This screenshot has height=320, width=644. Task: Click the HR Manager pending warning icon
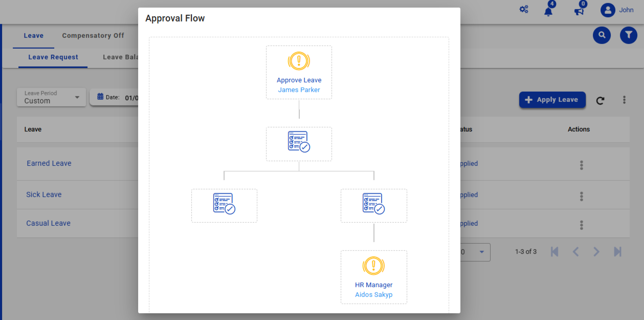pyautogui.click(x=373, y=266)
